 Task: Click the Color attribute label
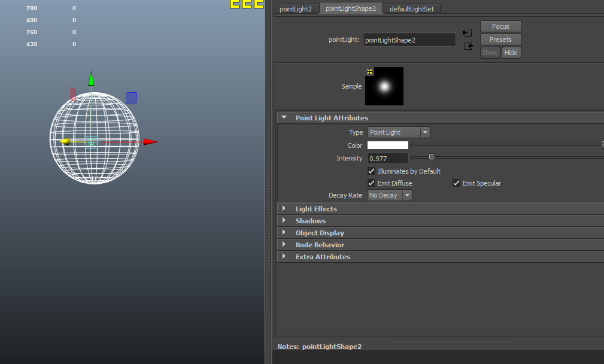pyautogui.click(x=355, y=145)
